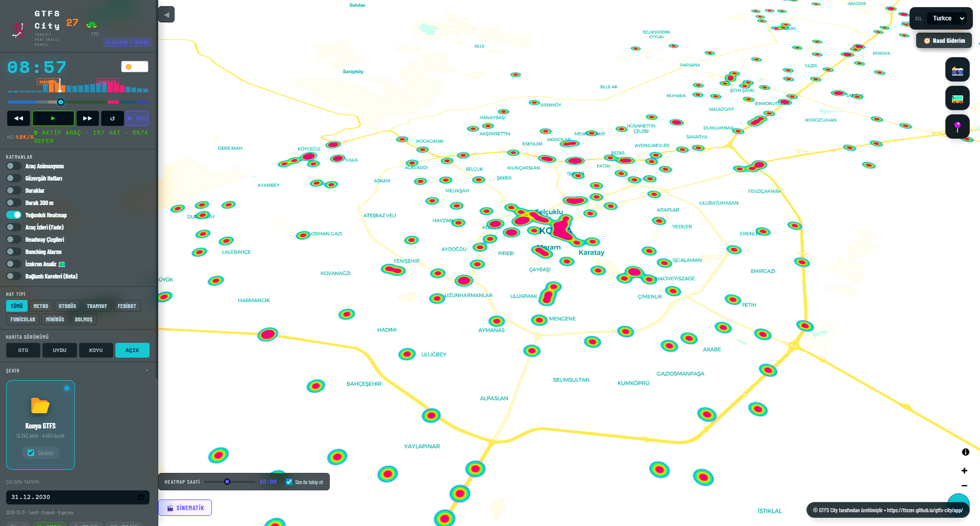
Task: Open the calendar picker icon
Action: pyautogui.click(x=141, y=497)
